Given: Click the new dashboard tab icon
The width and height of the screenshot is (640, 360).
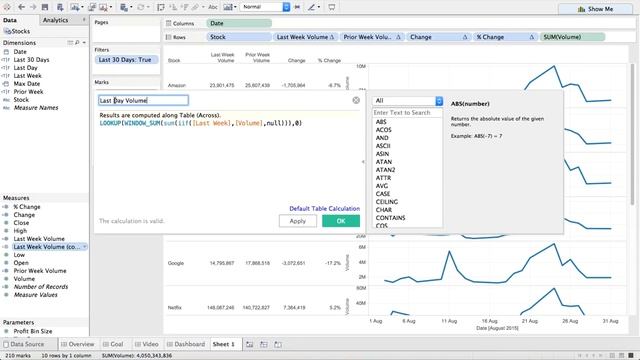Looking at the screenshot, I should pyautogui.click(x=264, y=344).
